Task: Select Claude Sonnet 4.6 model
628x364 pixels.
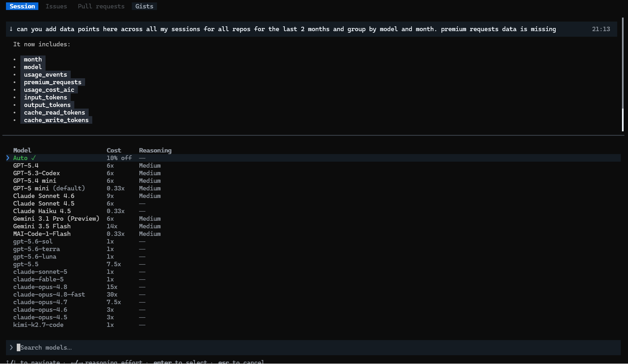Action: point(44,196)
